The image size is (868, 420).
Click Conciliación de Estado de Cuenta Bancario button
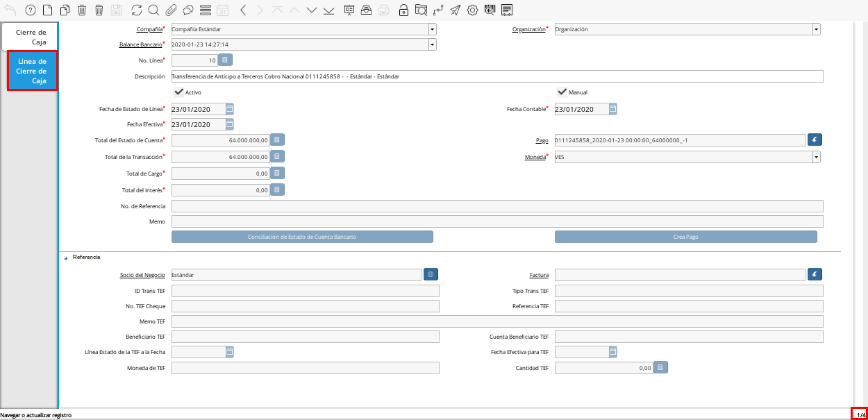pos(302,237)
